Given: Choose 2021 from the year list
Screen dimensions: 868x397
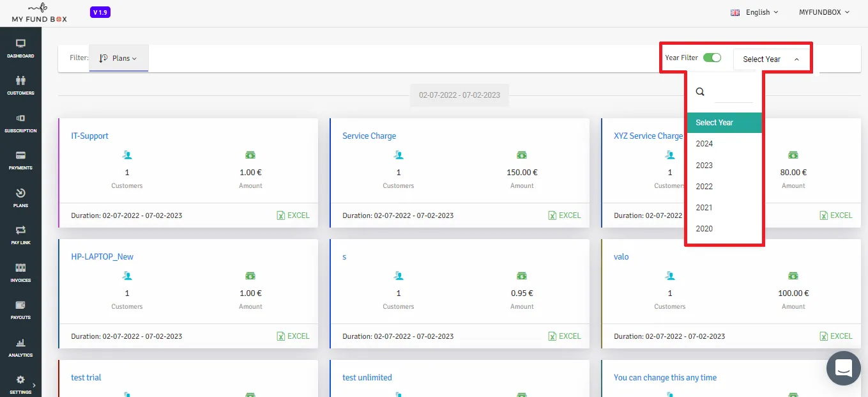Looking at the screenshot, I should (x=724, y=208).
